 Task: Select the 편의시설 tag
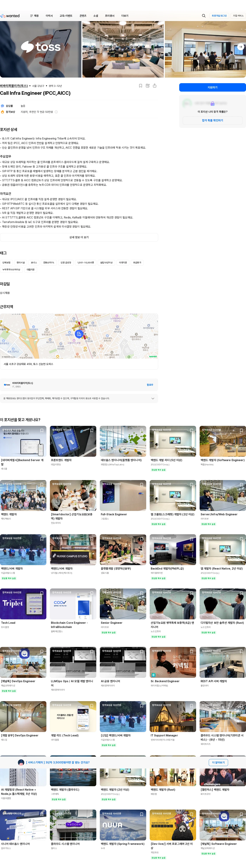[21, 262]
